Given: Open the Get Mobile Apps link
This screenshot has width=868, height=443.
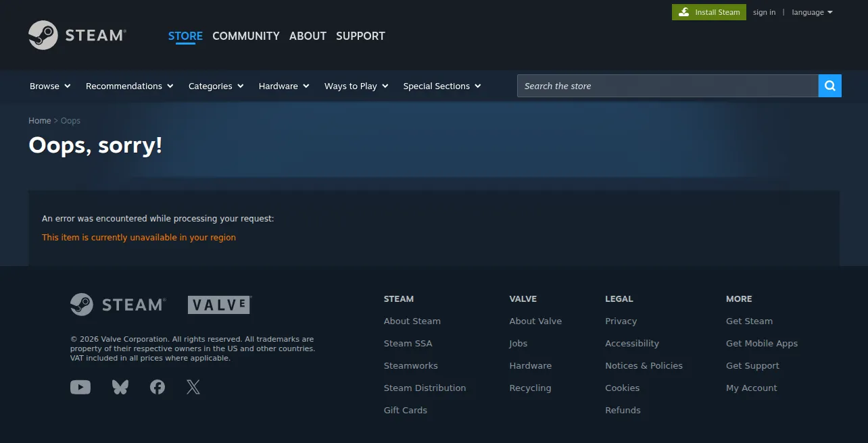Looking at the screenshot, I should (762, 343).
